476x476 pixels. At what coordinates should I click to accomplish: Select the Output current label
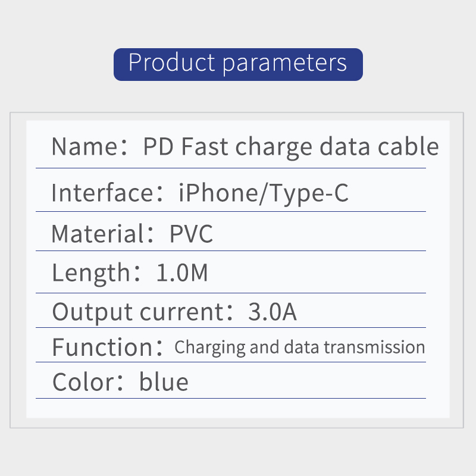pyautogui.click(x=137, y=312)
